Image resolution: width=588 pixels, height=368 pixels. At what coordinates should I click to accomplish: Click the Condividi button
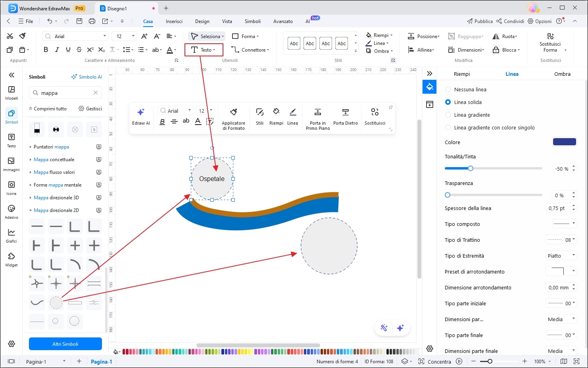[510, 21]
